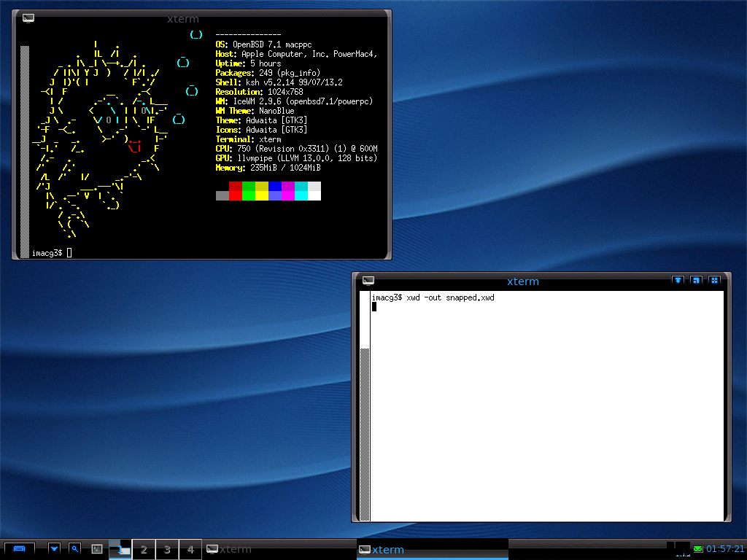Click the red color block in neofetch output
747x560 pixels.
(235, 191)
